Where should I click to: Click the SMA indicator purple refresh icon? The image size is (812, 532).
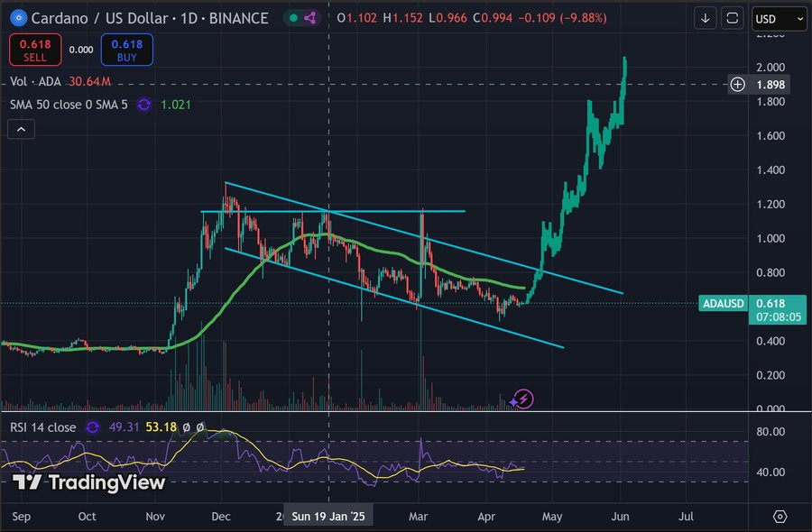144,105
